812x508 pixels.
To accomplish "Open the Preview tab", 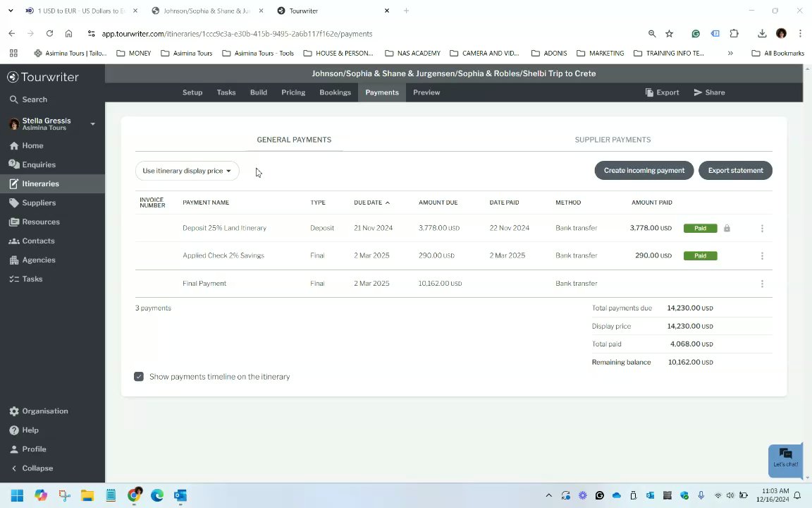I will 426,92.
